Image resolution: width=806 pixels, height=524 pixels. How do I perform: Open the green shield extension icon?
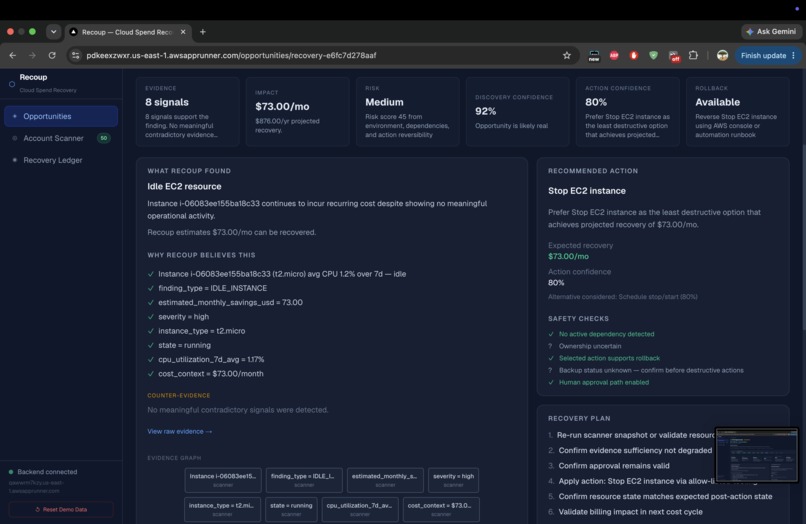tap(653, 56)
